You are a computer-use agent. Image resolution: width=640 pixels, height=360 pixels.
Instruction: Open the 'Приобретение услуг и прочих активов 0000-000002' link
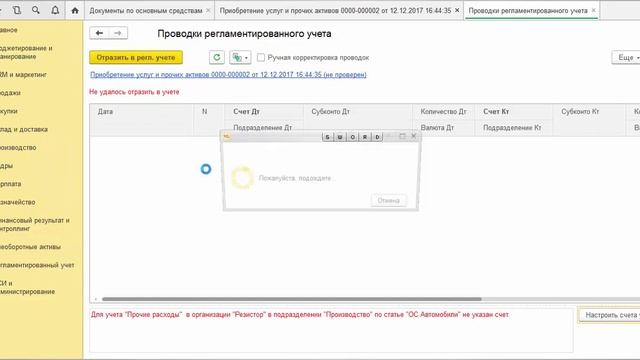tap(228, 75)
